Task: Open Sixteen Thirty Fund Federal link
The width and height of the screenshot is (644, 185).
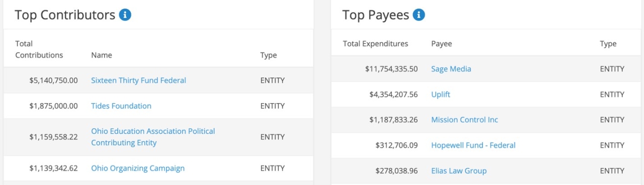Action: coord(138,80)
